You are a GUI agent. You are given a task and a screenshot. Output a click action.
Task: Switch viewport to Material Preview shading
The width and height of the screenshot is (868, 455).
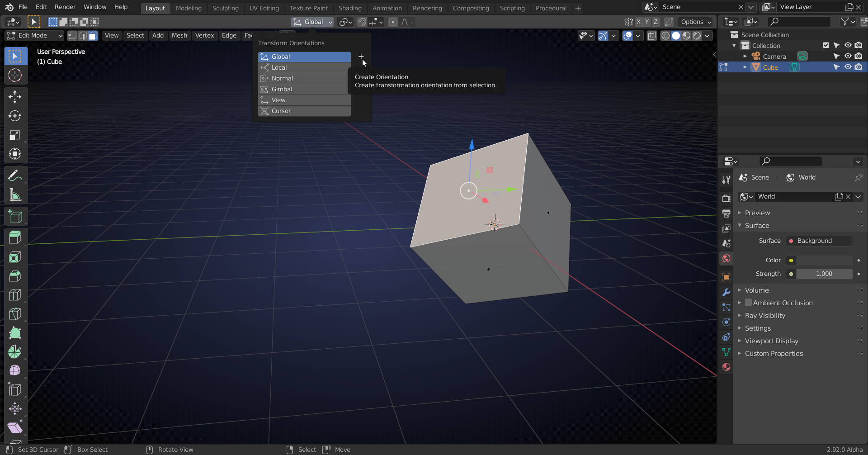(687, 36)
